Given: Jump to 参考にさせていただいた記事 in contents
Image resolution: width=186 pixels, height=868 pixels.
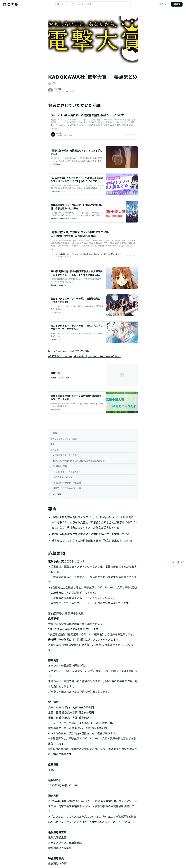Looking at the screenshot, I should tap(63, 439).
